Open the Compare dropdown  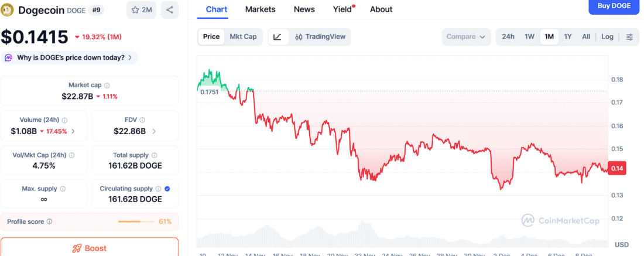[466, 36]
